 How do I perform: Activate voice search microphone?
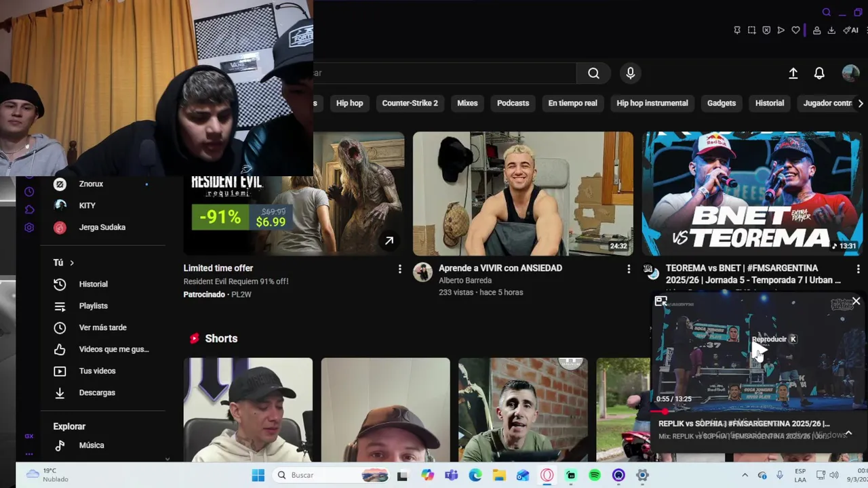(631, 73)
